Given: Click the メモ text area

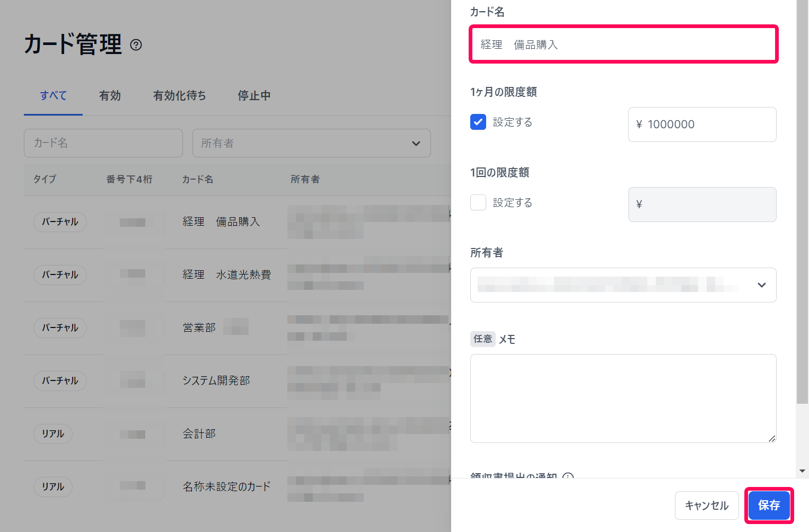Looking at the screenshot, I should tap(623, 398).
